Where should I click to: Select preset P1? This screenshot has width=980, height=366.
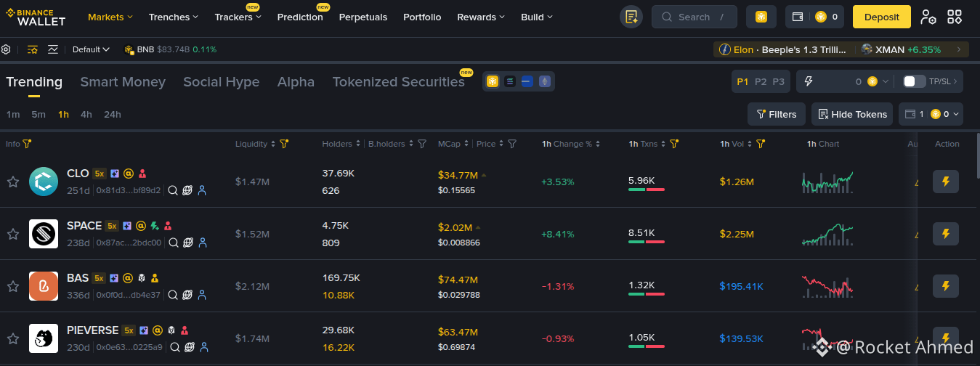coord(742,81)
